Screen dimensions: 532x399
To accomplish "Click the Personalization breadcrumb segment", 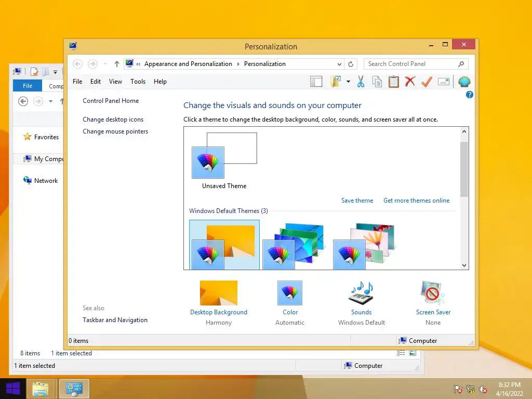I will (264, 64).
